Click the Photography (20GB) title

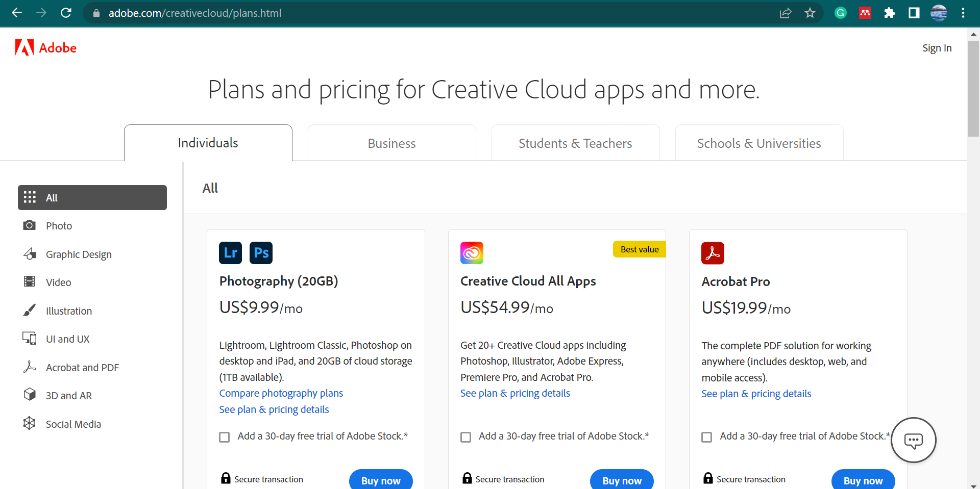point(279,281)
